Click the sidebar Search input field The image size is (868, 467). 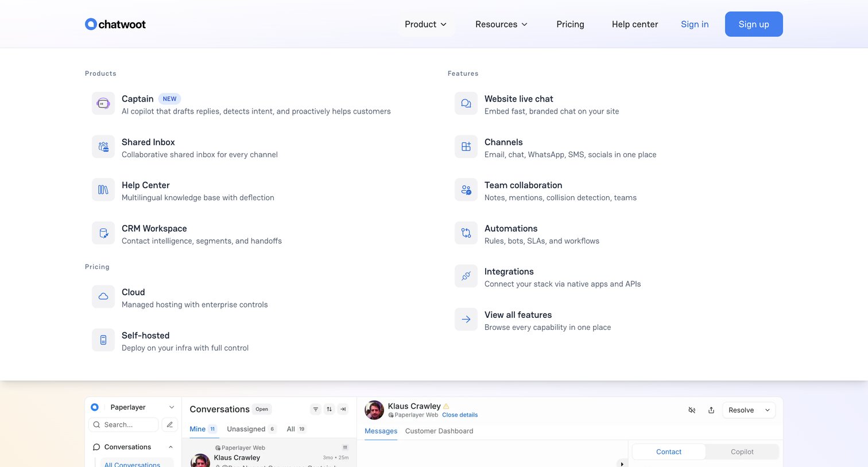124,425
